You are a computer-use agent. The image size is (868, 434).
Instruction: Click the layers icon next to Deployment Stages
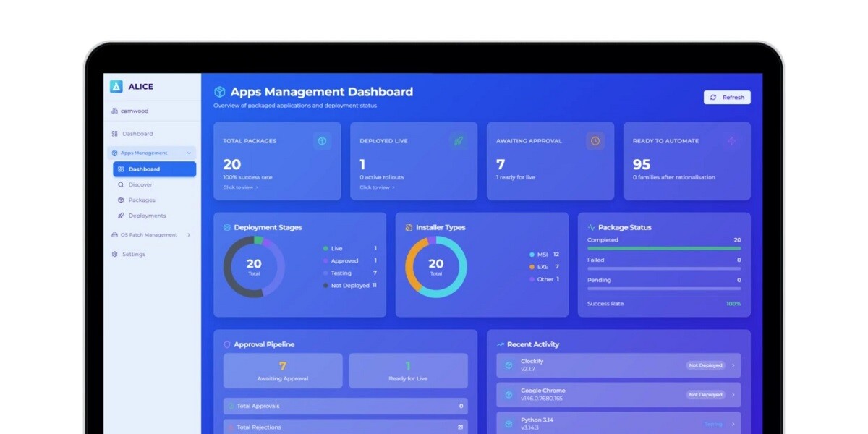[227, 227]
